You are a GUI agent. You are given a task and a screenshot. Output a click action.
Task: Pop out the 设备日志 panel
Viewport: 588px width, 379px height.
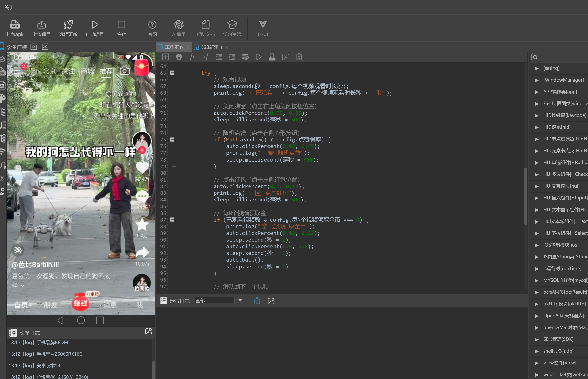(149, 331)
